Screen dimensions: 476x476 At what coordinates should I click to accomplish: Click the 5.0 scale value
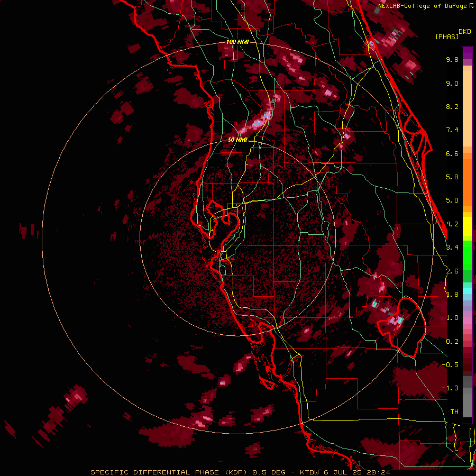[452, 200]
